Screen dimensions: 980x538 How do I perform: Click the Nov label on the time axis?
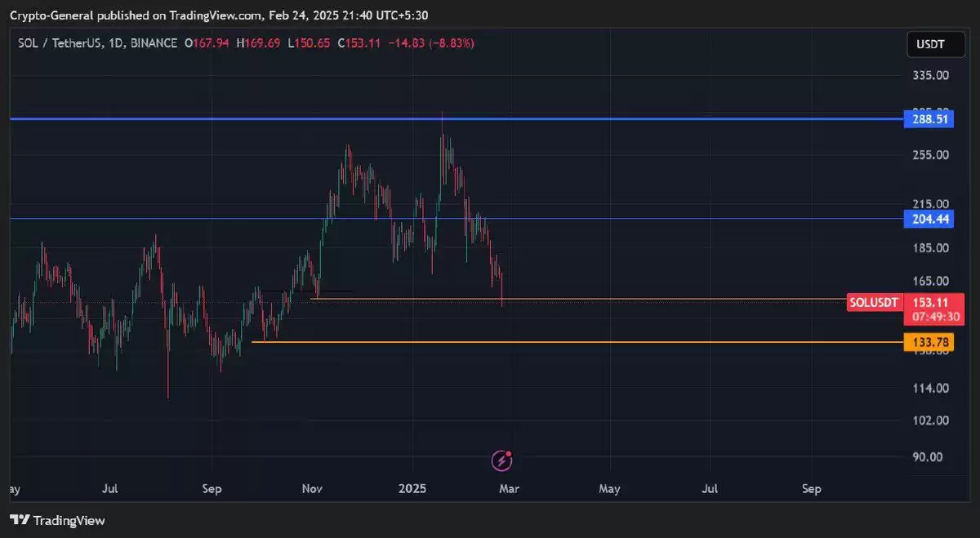[x=312, y=489]
